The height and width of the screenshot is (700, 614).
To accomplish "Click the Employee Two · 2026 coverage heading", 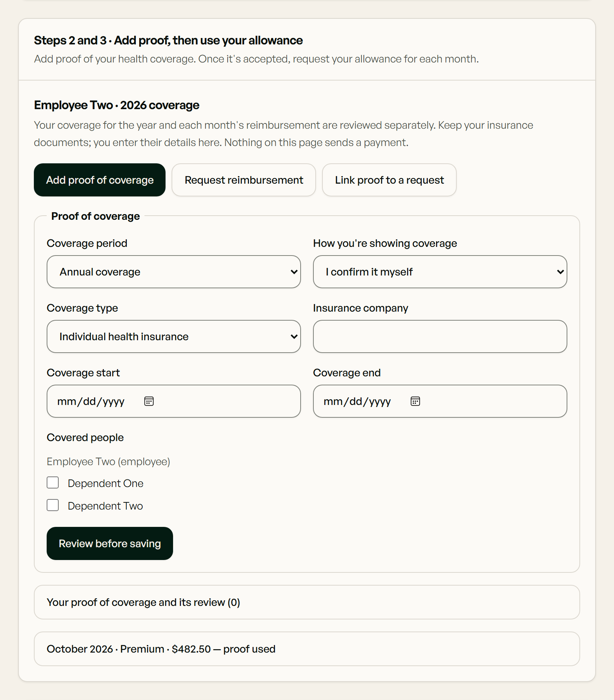I will (x=117, y=105).
